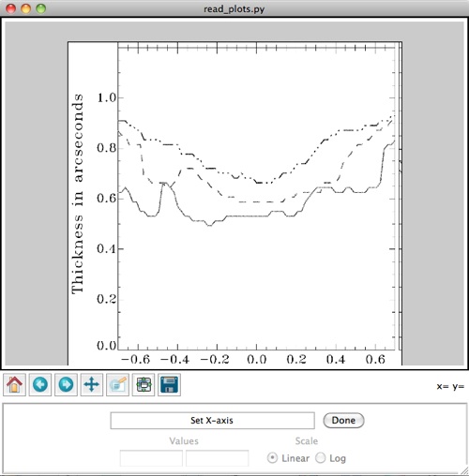Viewport: 469px width, 476px height.
Task: Focus the first Values input field
Action: click(x=151, y=458)
